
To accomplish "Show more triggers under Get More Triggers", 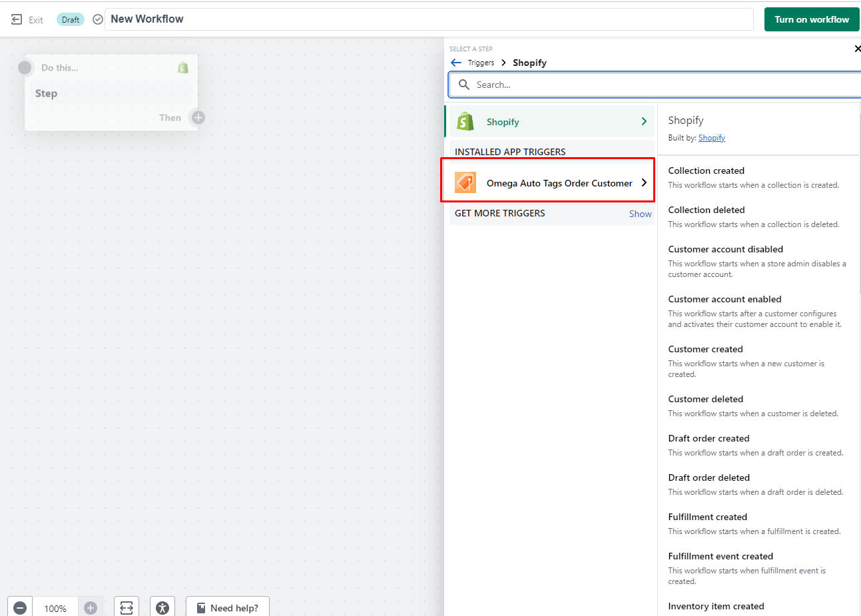I will (640, 214).
